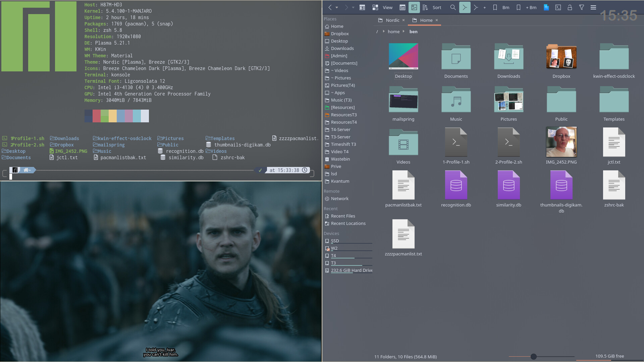Select the SSD device in sidebar
This screenshot has width=644, height=362.
(x=348, y=241)
